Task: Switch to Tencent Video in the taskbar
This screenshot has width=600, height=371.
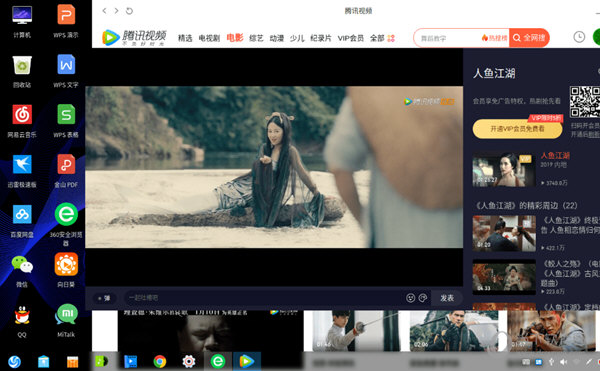Action: pyautogui.click(x=247, y=361)
